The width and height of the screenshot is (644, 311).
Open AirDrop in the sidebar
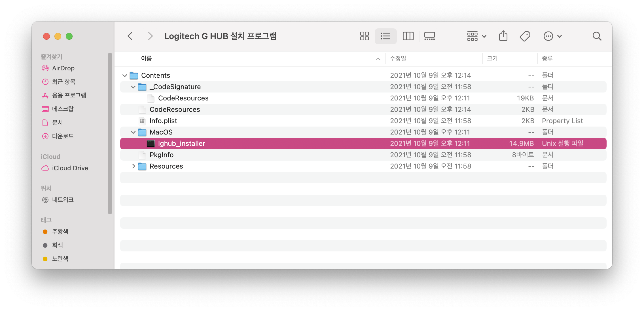click(63, 68)
